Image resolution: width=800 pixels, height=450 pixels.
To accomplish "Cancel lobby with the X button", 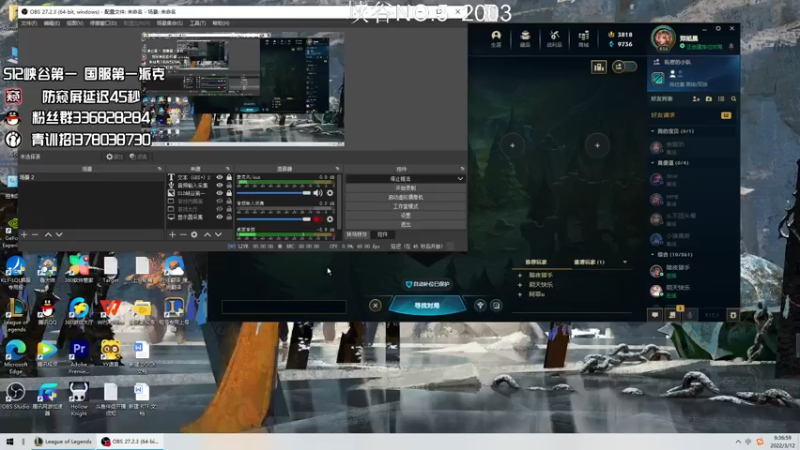I will [376, 306].
